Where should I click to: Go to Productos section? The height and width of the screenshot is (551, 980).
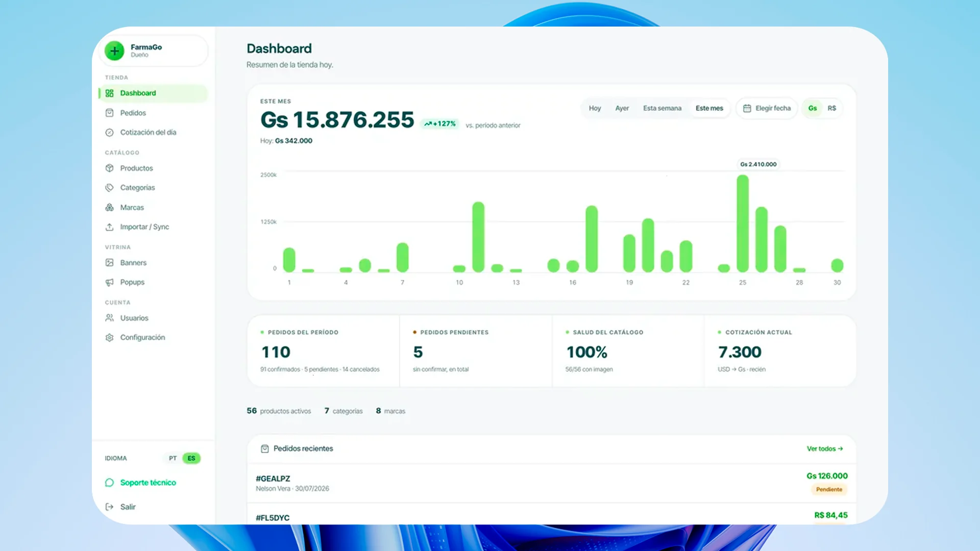pos(153,168)
